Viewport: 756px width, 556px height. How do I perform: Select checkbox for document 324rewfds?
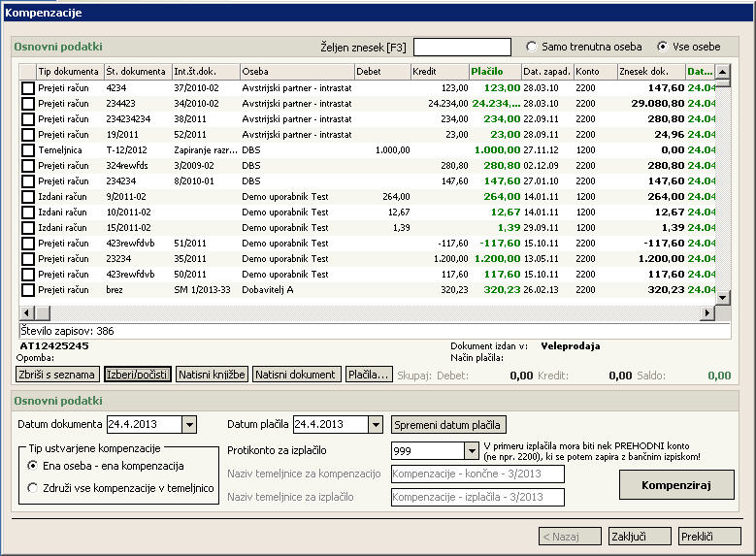coord(28,166)
